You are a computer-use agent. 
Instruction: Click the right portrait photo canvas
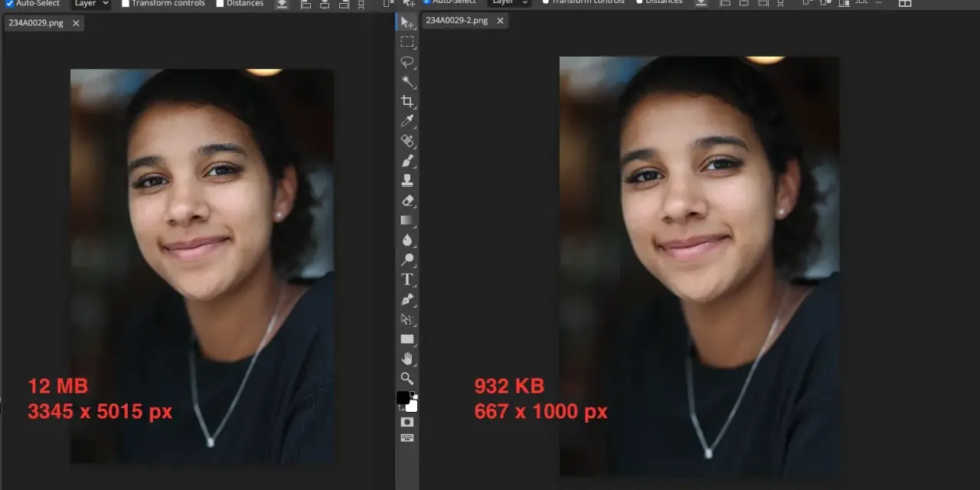tap(699, 266)
